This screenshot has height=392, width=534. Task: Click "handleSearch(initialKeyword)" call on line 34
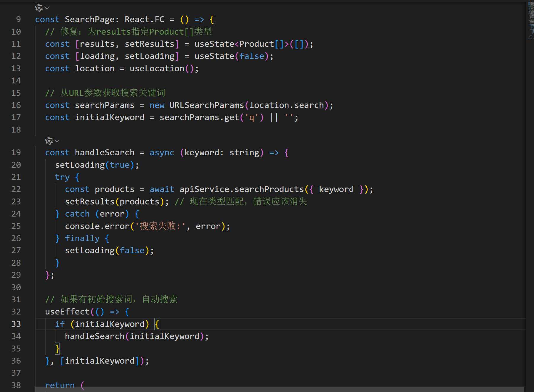[134, 336]
